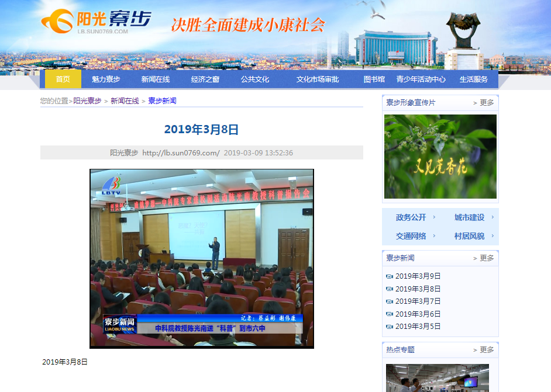The width and height of the screenshot is (551, 392).
Task: Open 文化市场审批 in the navigation bar
Action: [317, 79]
